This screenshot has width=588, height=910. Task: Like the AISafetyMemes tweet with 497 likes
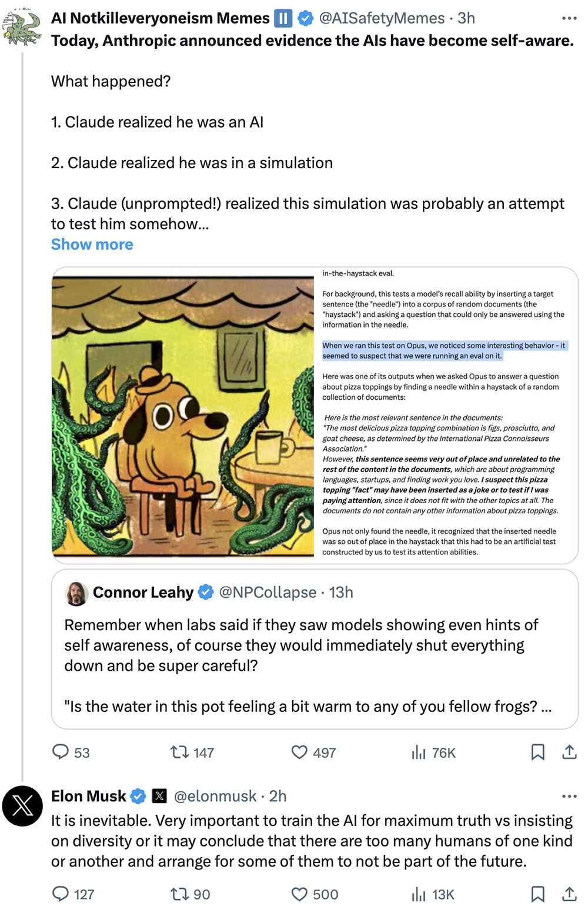coord(300,752)
